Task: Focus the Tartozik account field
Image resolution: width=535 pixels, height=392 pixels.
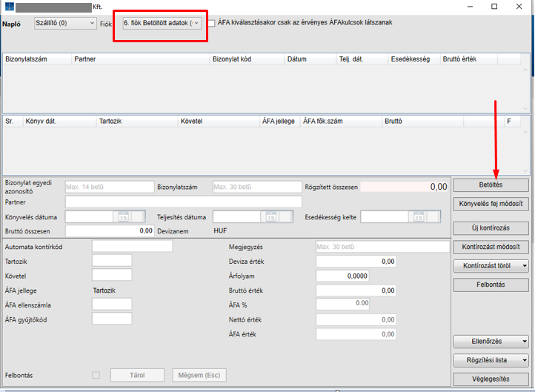Action: pyautogui.click(x=112, y=261)
